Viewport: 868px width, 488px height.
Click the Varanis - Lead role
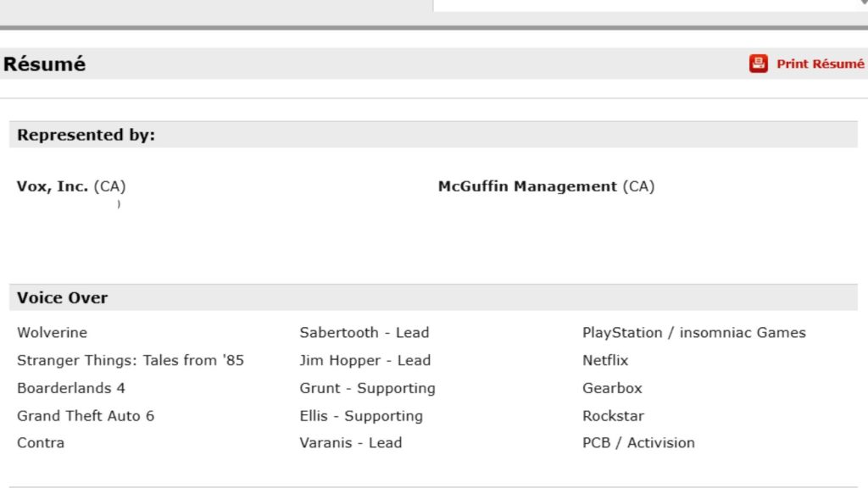(x=351, y=442)
